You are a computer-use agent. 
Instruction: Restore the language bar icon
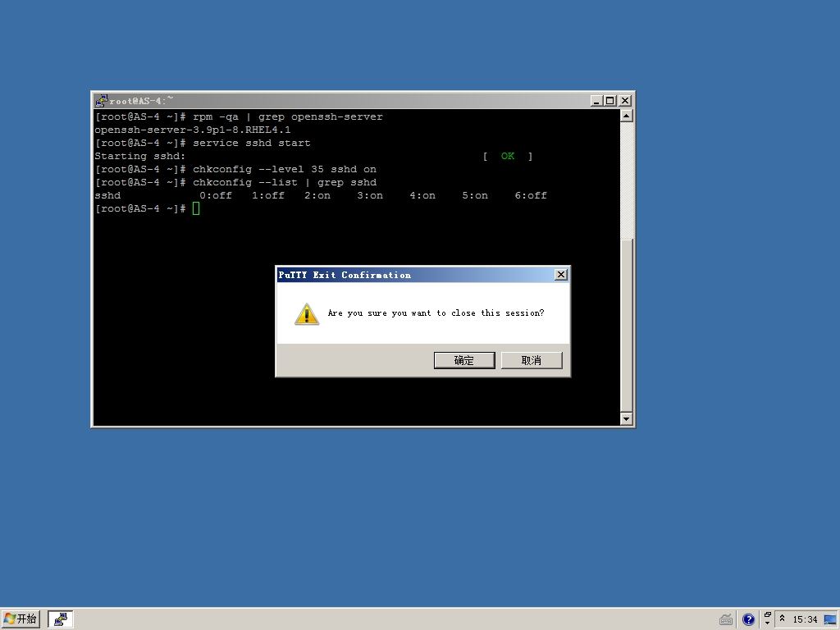tap(767, 615)
